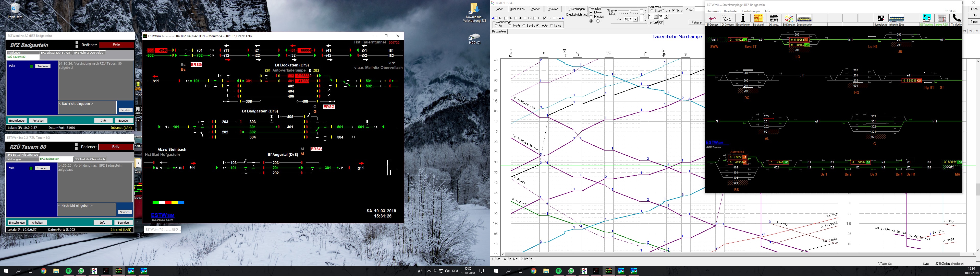
Task: Show Bfo-aktuell departure board
Action: click(758, 18)
